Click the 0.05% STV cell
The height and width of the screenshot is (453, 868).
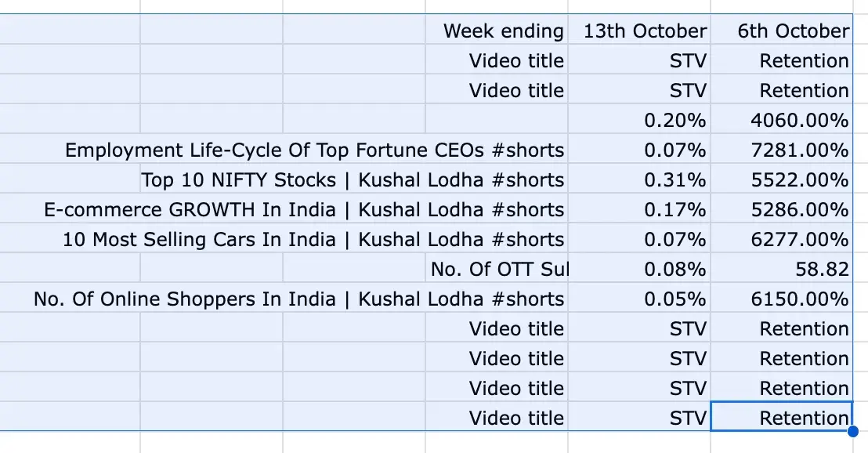click(x=675, y=299)
